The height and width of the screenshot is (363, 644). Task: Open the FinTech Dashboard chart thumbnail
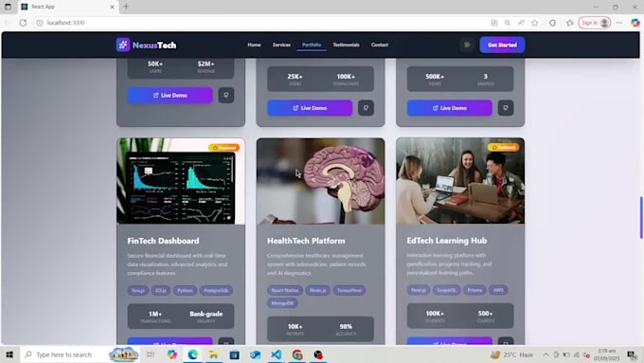click(x=181, y=181)
